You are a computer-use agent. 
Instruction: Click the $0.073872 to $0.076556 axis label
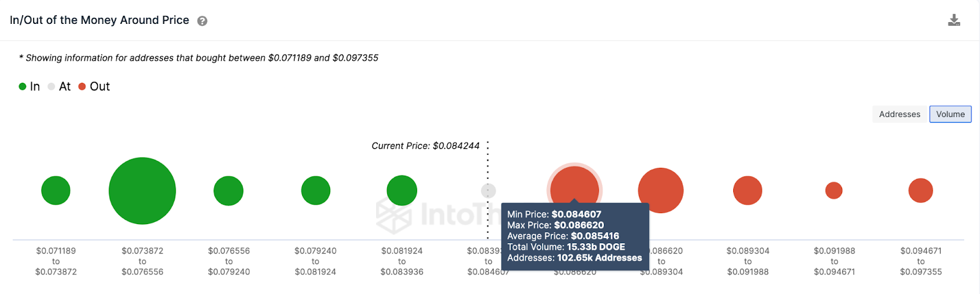[142, 261]
